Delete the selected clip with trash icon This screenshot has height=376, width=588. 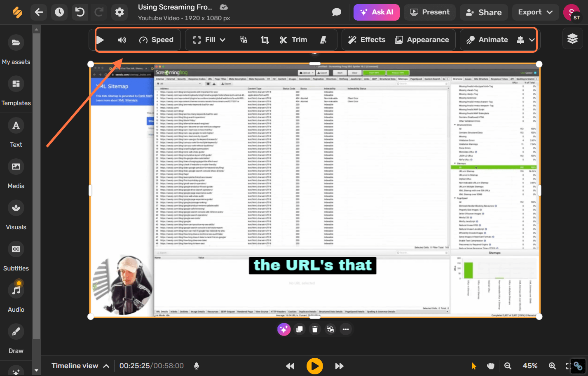[x=315, y=329]
